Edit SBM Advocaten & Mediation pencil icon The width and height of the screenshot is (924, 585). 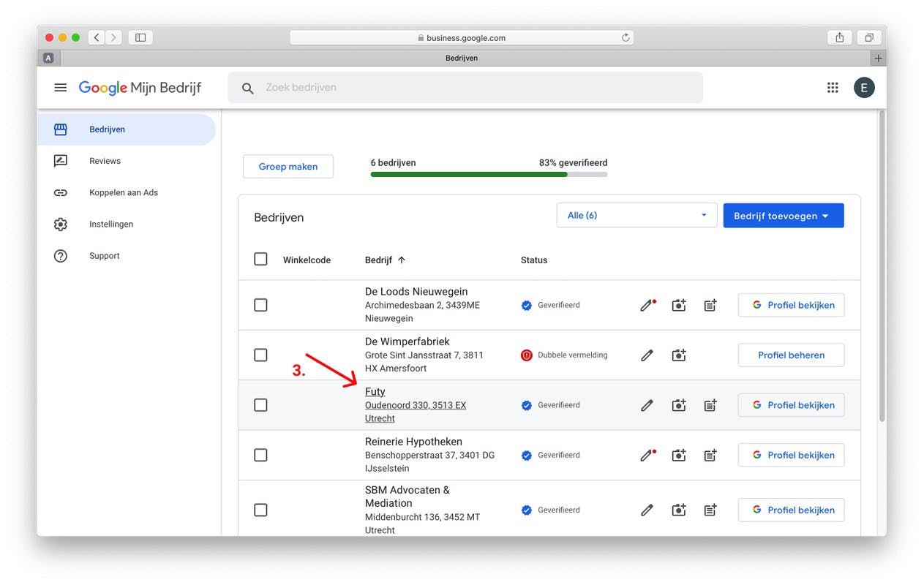(x=647, y=510)
